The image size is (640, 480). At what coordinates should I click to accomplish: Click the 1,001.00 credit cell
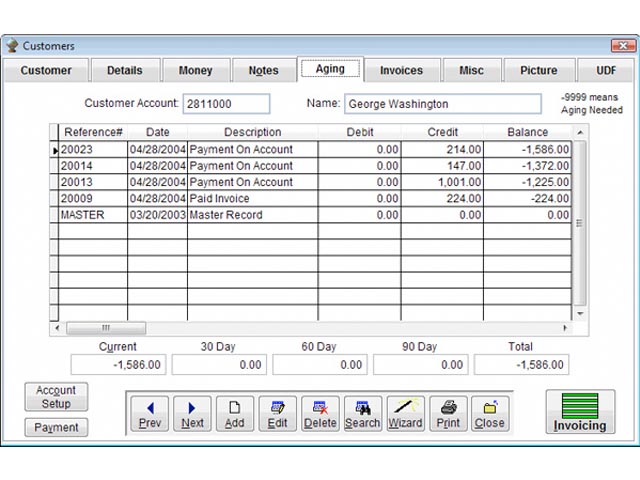pyautogui.click(x=442, y=182)
